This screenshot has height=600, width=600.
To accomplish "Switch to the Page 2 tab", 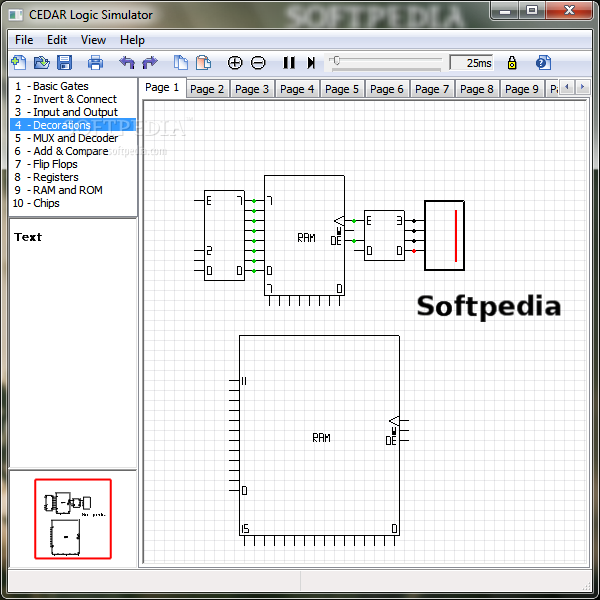I will [x=207, y=89].
